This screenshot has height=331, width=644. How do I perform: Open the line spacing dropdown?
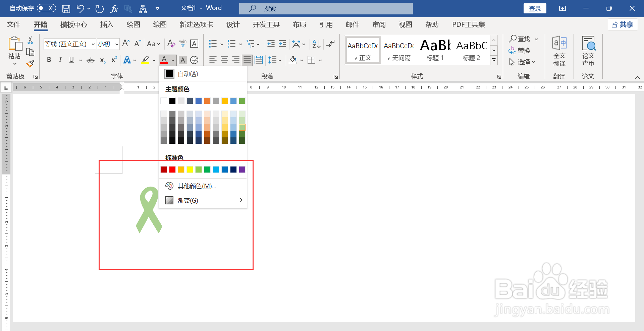tap(275, 60)
